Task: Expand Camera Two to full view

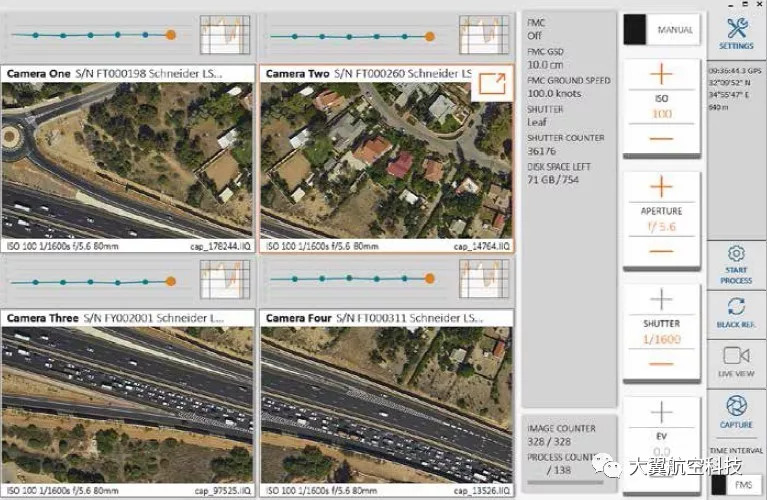Action: coord(490,85)
